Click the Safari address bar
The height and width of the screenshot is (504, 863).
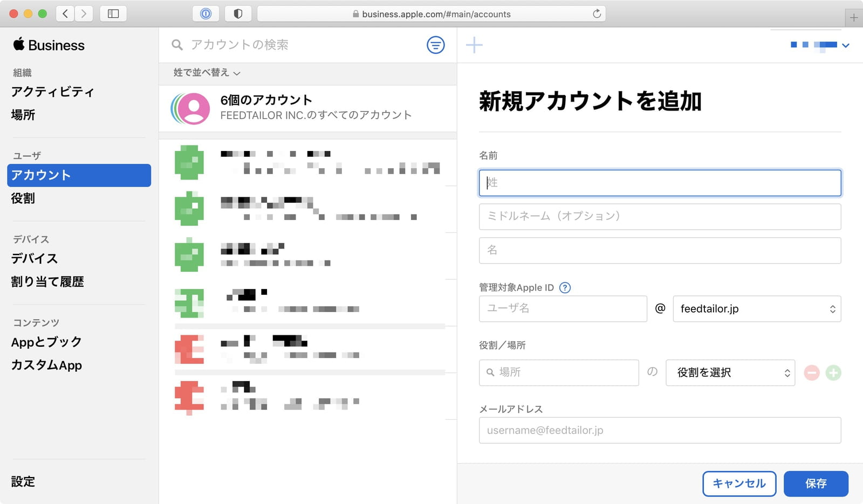pyautogui.click(x=431, y=13)
